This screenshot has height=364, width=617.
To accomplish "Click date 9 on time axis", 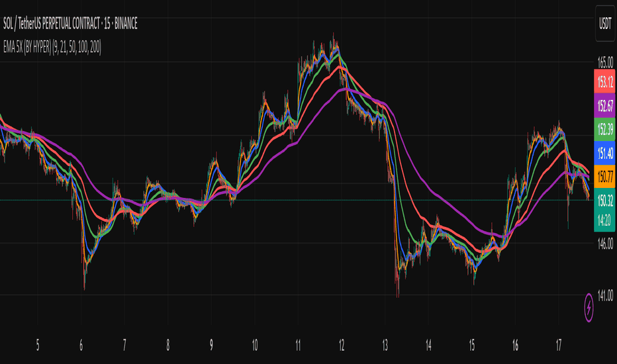I will point(211,345).
